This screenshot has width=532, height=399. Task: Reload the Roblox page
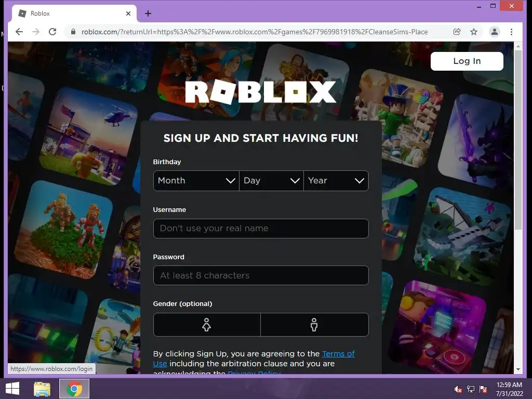(x=52, y=32)
